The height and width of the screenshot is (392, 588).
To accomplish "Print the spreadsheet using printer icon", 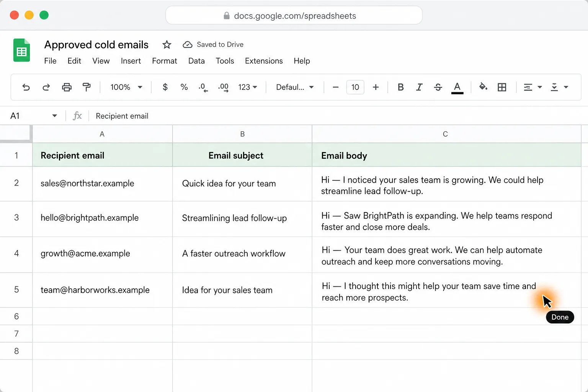I will [x=67, y=87].
